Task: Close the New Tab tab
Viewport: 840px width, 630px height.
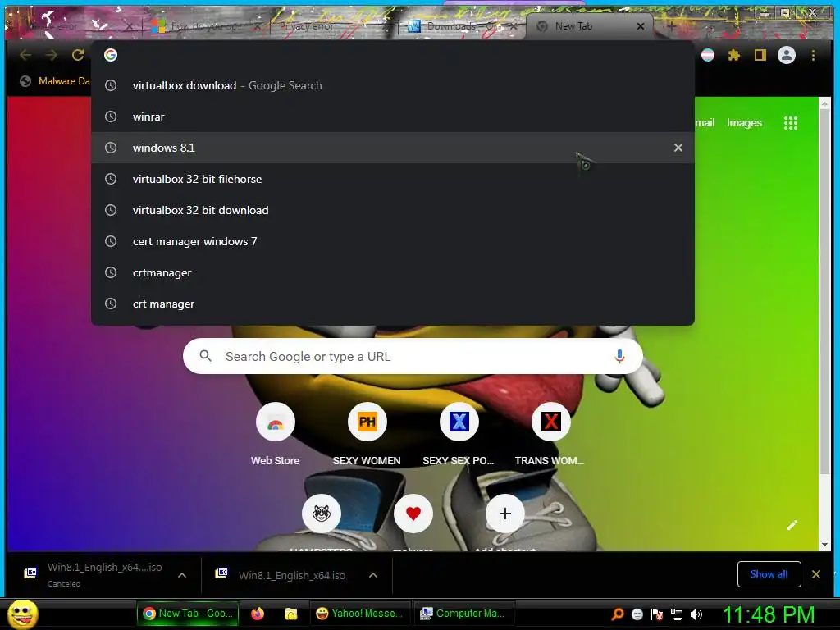Action: [640, 26]
